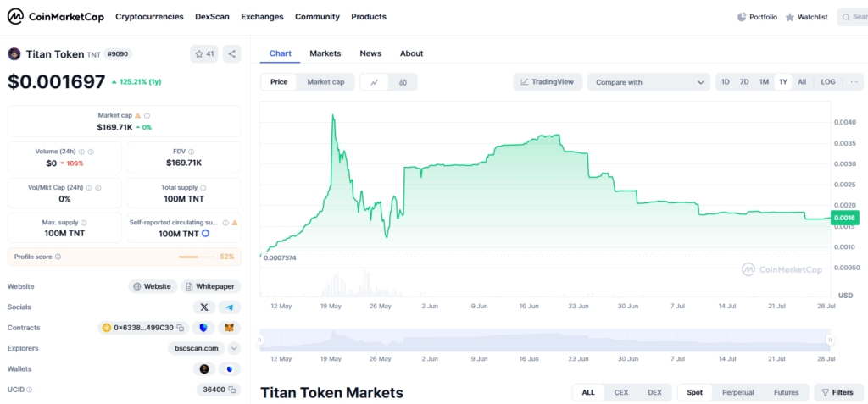Click the info icon beside Market cap

[x=147, y=116]
